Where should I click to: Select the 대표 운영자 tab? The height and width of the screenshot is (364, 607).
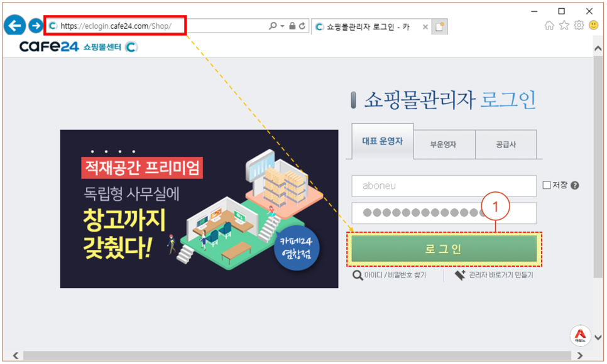[383, 141]
